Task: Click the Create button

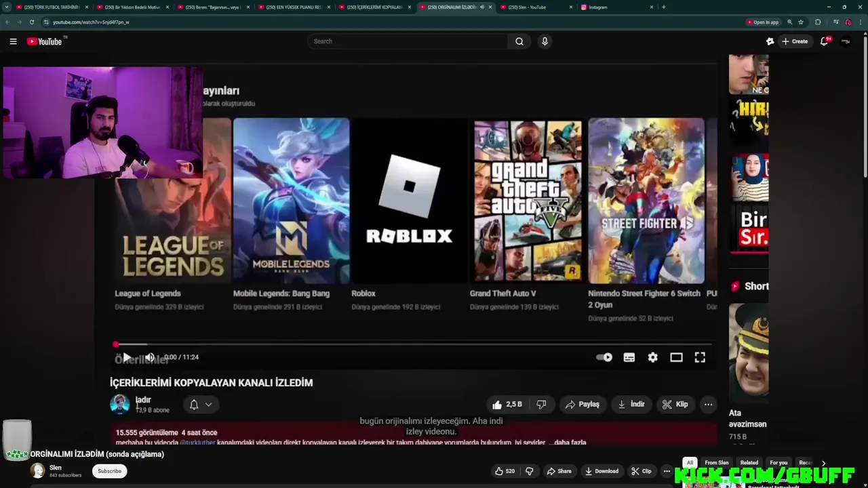Action: [795, 41]
